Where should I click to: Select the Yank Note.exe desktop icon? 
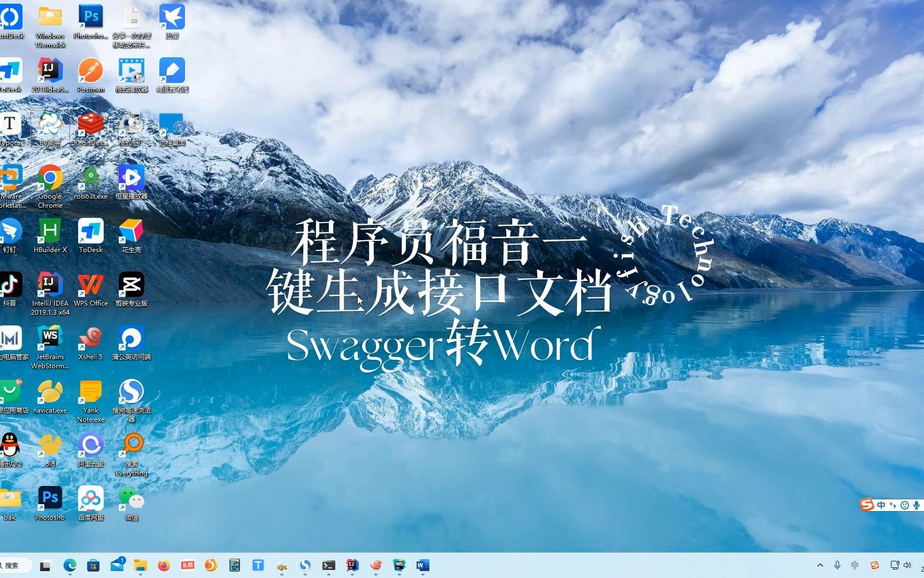[x=90, y=401]
